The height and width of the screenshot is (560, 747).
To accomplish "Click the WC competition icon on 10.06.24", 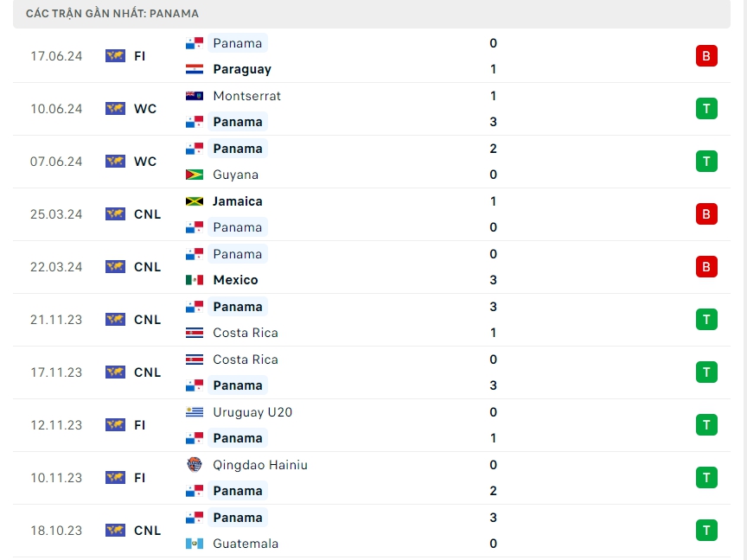I will (115, 109).
